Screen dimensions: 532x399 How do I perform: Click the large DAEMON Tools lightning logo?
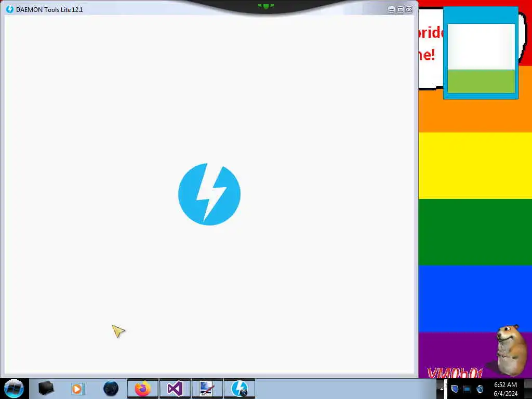click(209, 194)
